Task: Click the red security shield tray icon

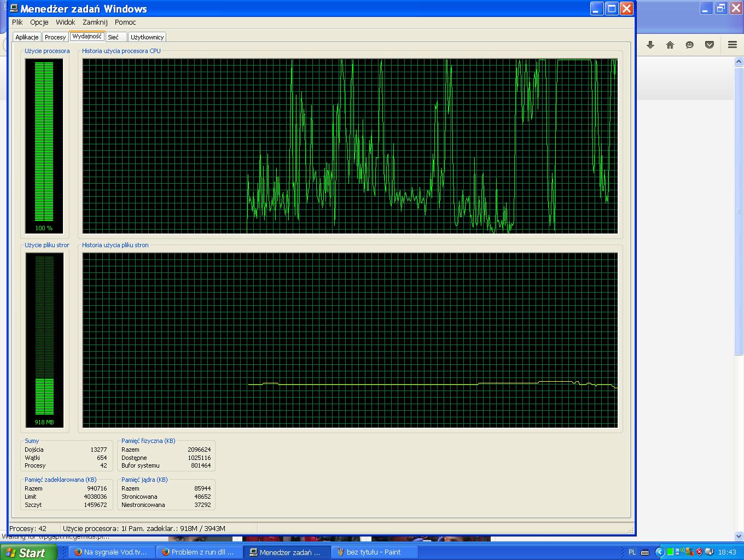Action: (x=699, y=552)
